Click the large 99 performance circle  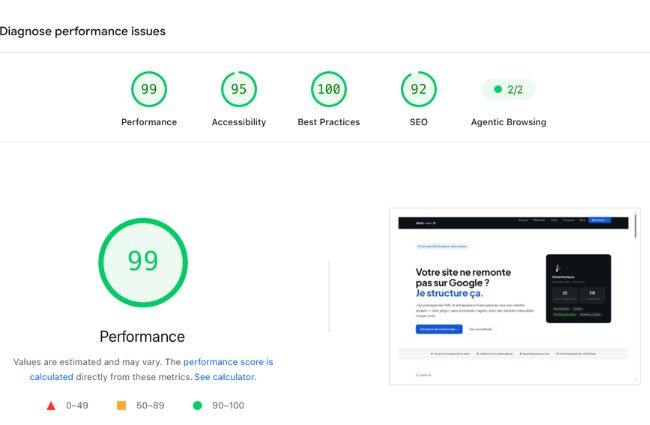tap(143, 262)
